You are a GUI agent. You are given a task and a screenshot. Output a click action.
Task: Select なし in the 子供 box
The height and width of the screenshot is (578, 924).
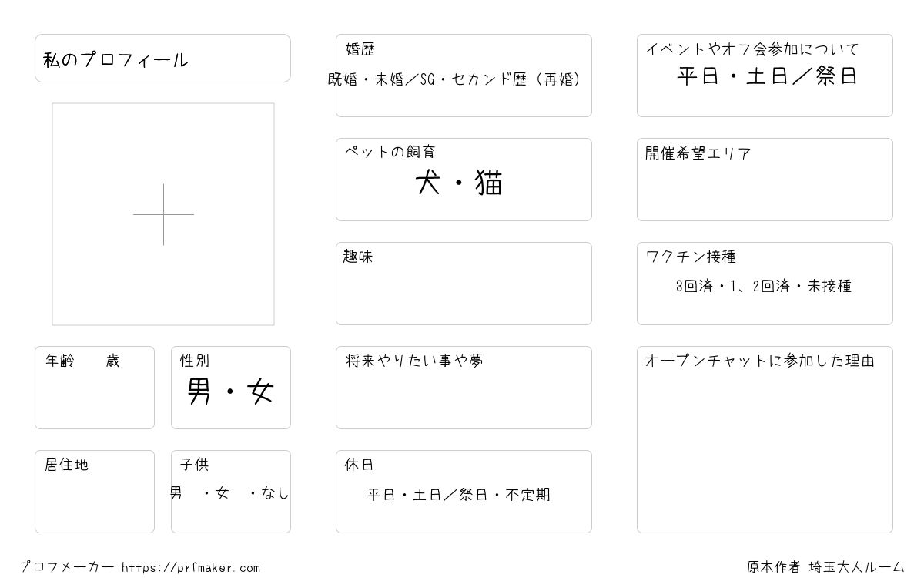[x=275, y=493]
